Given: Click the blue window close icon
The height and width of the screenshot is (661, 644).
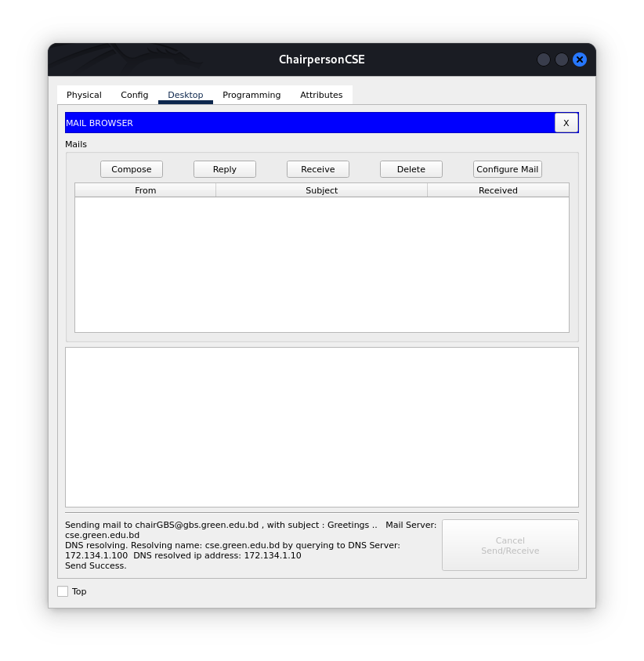Looking at the screenshot, I should pos(580,60).
